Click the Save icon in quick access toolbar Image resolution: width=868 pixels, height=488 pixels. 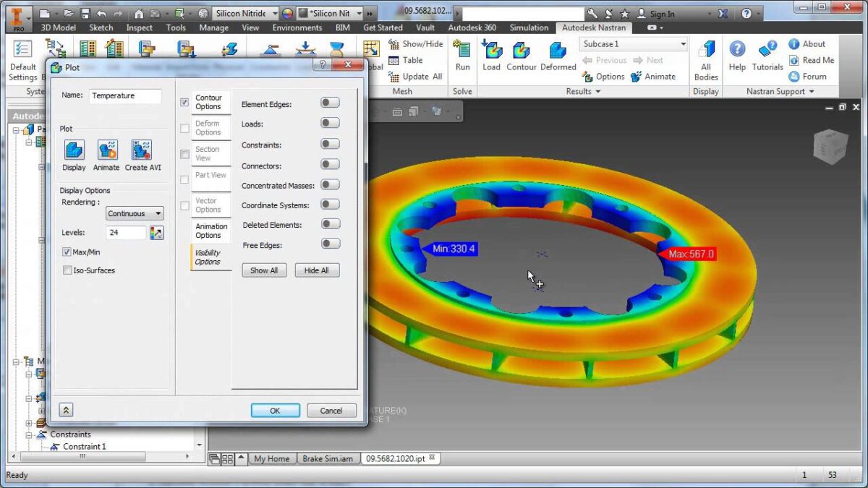(x=85, y=13)
